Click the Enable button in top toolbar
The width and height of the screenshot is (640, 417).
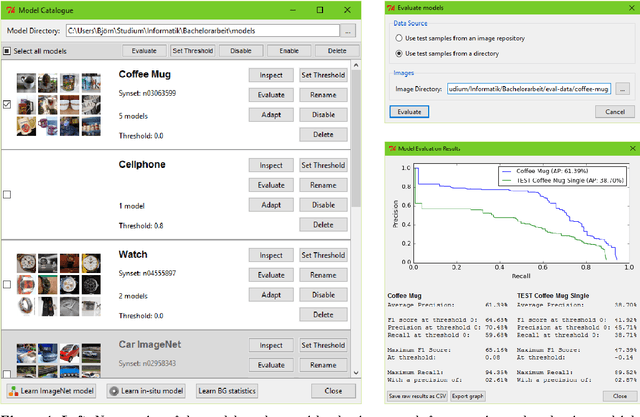point(289,51)
